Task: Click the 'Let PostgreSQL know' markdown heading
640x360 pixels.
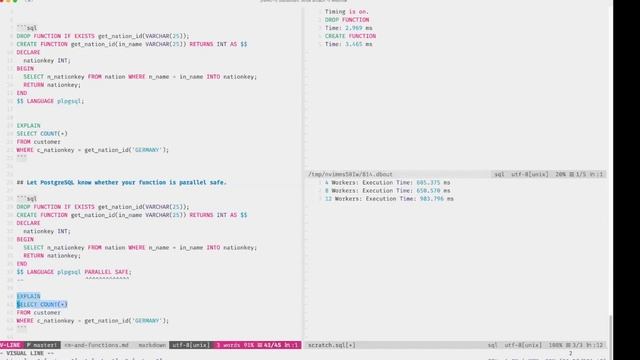Action: click(x=121, y=182)
